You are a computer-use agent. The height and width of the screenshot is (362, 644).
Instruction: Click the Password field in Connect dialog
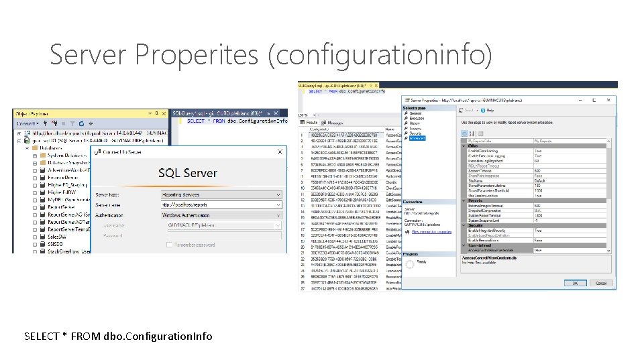[224, 235]
